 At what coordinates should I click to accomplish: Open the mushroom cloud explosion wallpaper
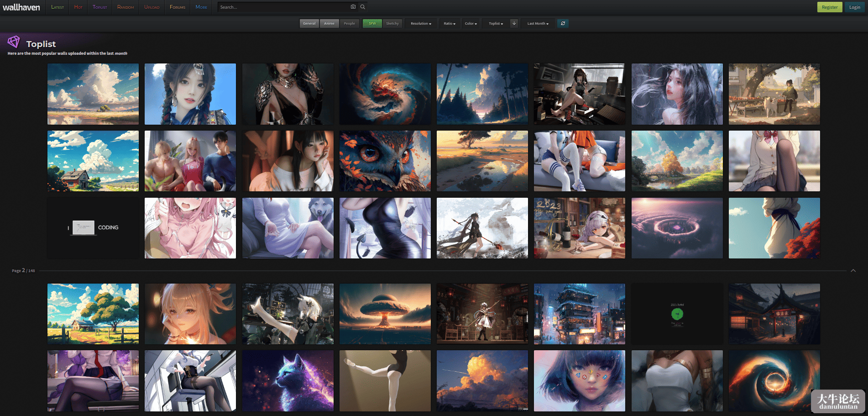[x=385, y=314]
